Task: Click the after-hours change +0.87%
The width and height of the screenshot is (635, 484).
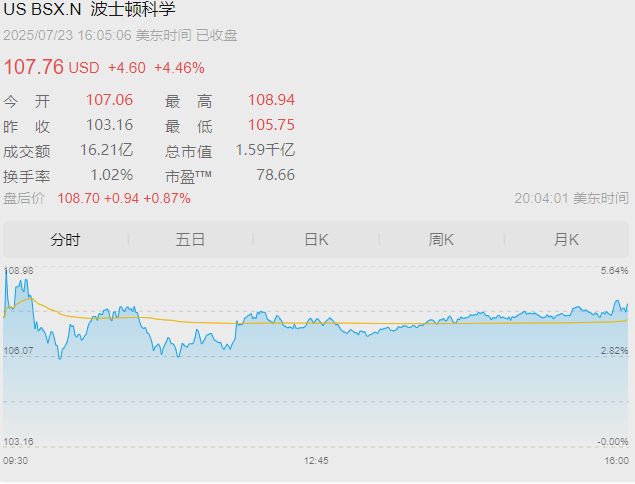Action: tap(167, 198)
